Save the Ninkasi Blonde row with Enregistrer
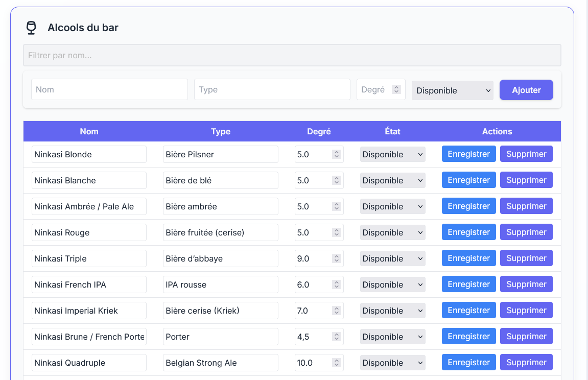 (468, 154)
